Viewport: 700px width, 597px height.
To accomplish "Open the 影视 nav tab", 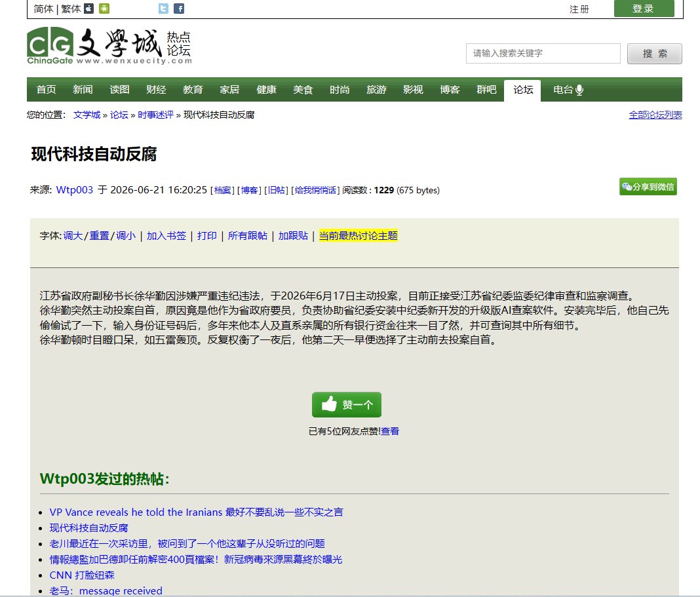I will point(413,90).
